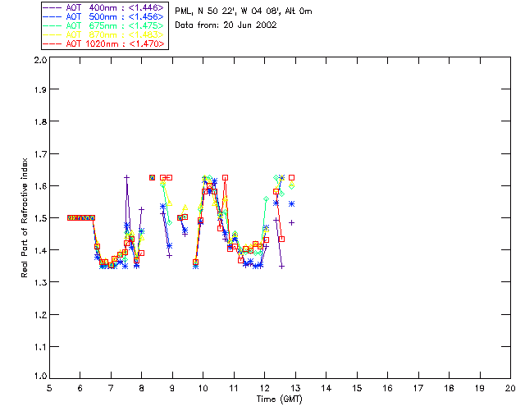Click the AOT 400nm legend entry

pos(103,7)
